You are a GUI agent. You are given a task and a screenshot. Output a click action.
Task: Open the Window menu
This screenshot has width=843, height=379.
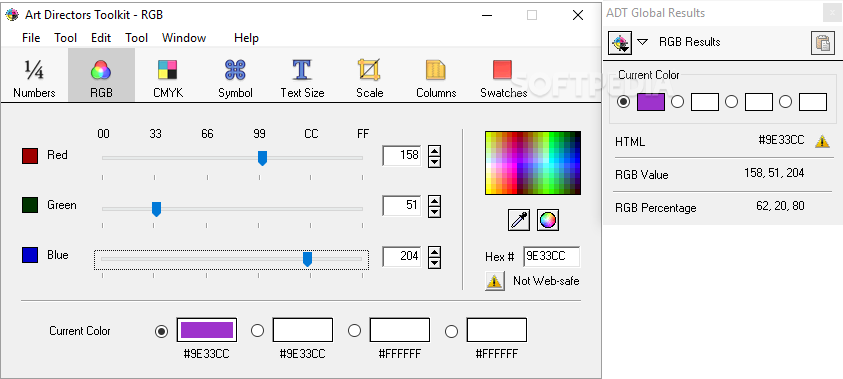tap(184, 38)
